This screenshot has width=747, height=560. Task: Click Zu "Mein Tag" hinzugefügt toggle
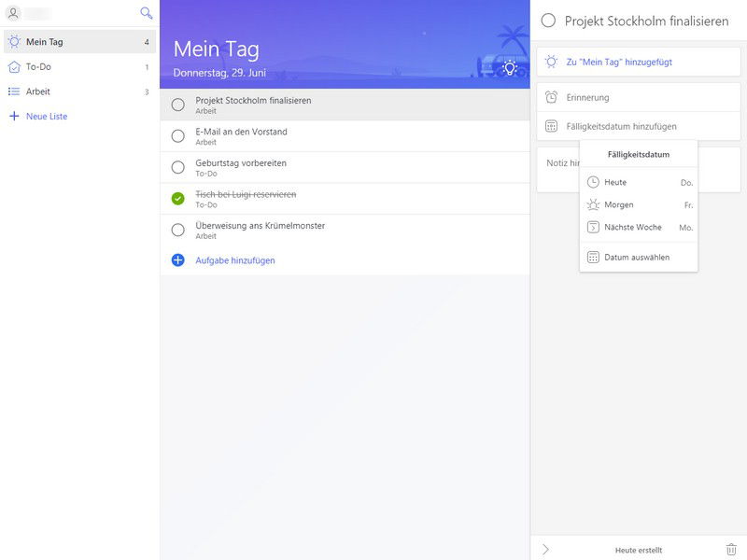coord(639,62)
